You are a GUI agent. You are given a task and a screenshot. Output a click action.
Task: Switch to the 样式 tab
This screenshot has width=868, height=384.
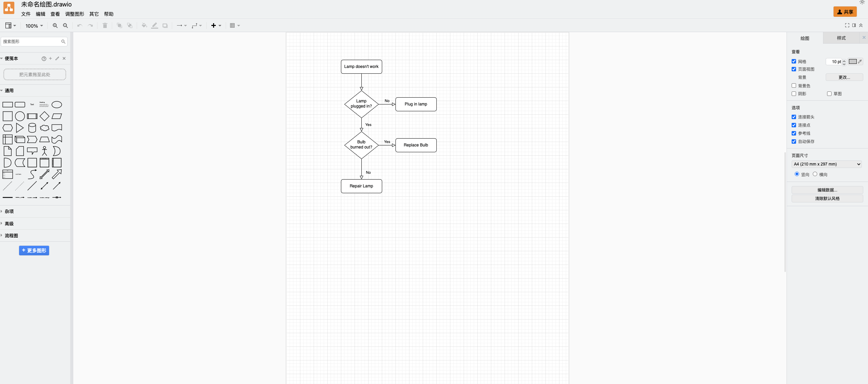[841, 38]
